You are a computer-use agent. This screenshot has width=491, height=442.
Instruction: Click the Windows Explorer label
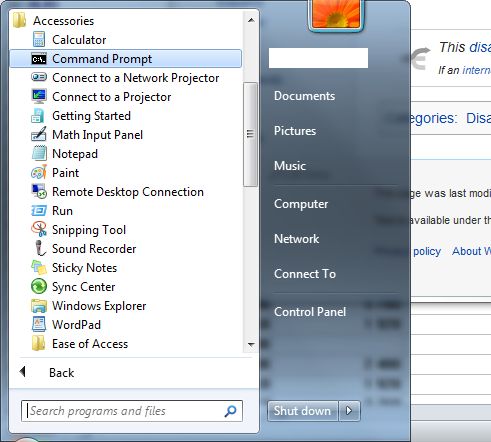tap(99, 306)
